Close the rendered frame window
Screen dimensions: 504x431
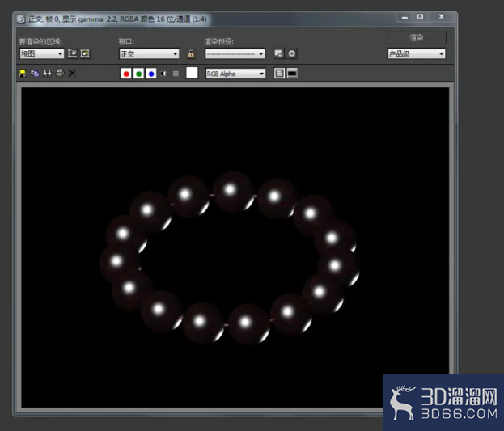coord(442,17)
